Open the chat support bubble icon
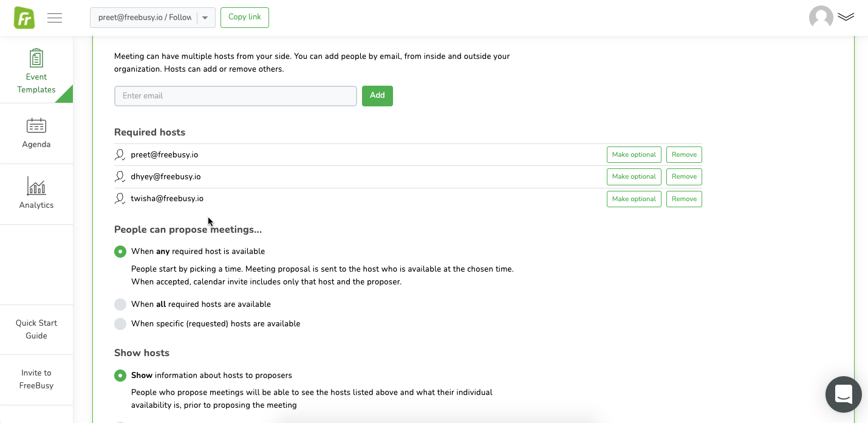 pyautogui.click(x=844, y=394)
